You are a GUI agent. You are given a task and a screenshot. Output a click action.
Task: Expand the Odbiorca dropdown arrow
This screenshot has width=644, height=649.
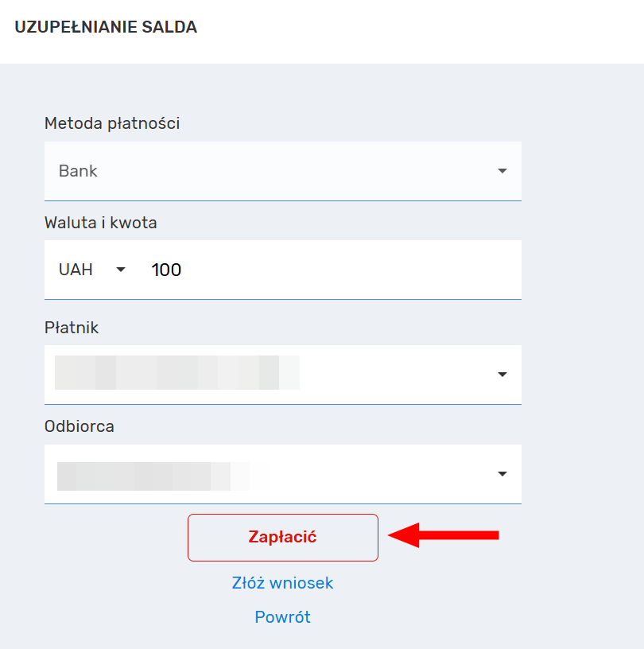point(502,474)
